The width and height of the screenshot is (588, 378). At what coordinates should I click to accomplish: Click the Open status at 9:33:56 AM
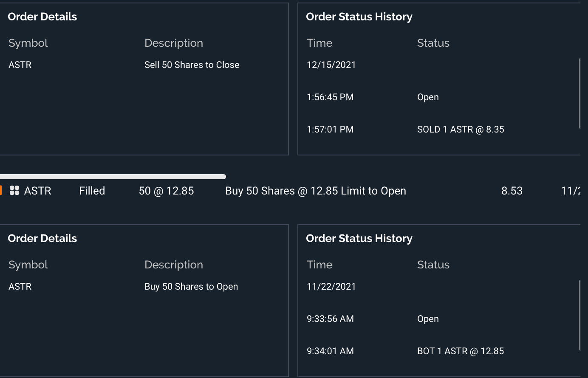click(x=428, y=319)
